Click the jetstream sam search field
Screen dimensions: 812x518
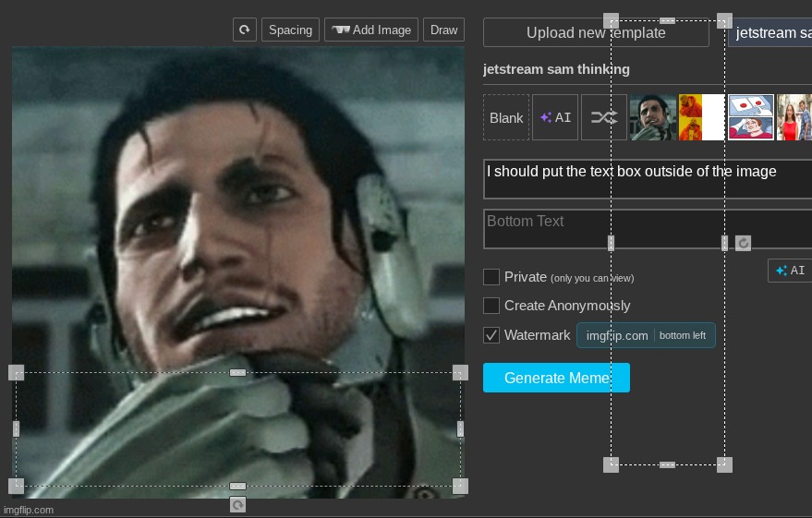pos(770,32)
